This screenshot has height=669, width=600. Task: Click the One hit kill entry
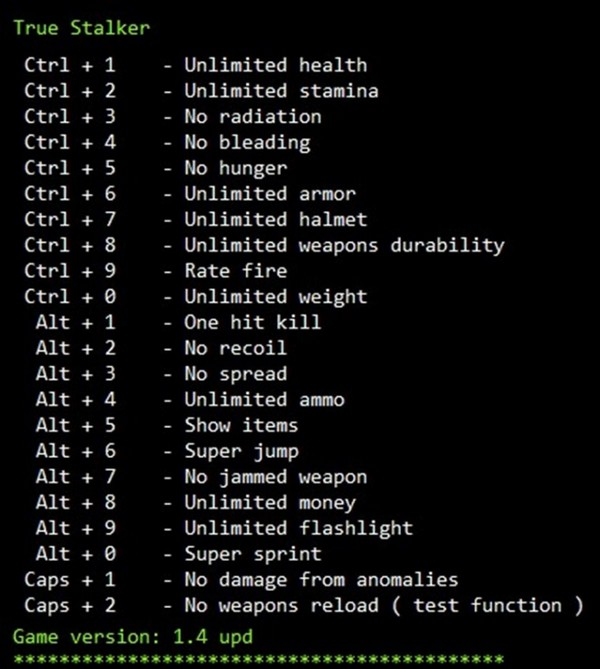pyautogui.click(x=252, y=322)
